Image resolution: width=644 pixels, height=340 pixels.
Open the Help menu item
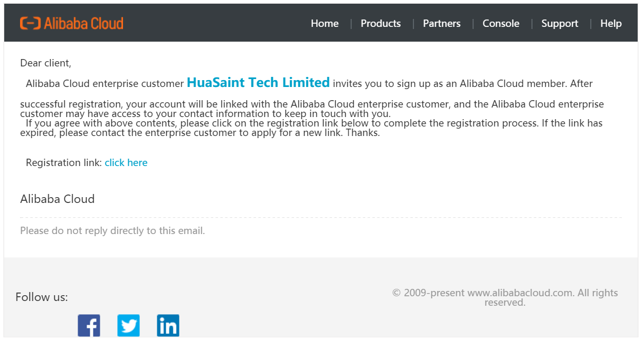611,23
